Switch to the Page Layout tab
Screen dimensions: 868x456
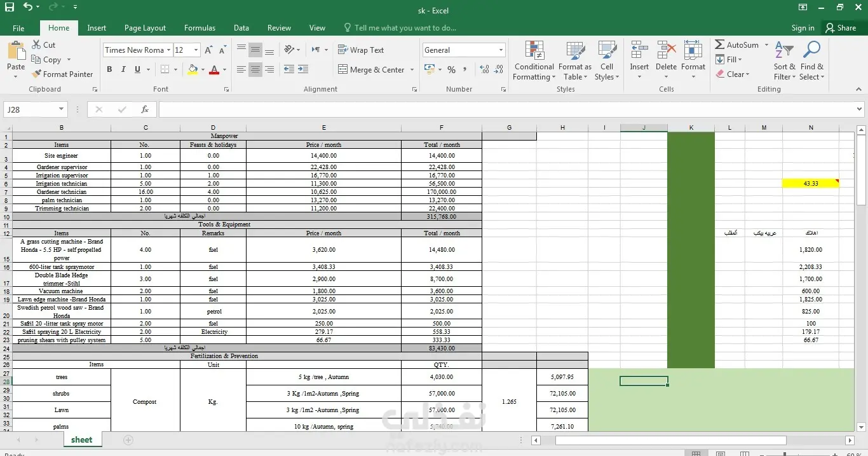click(x=145, y=28)
